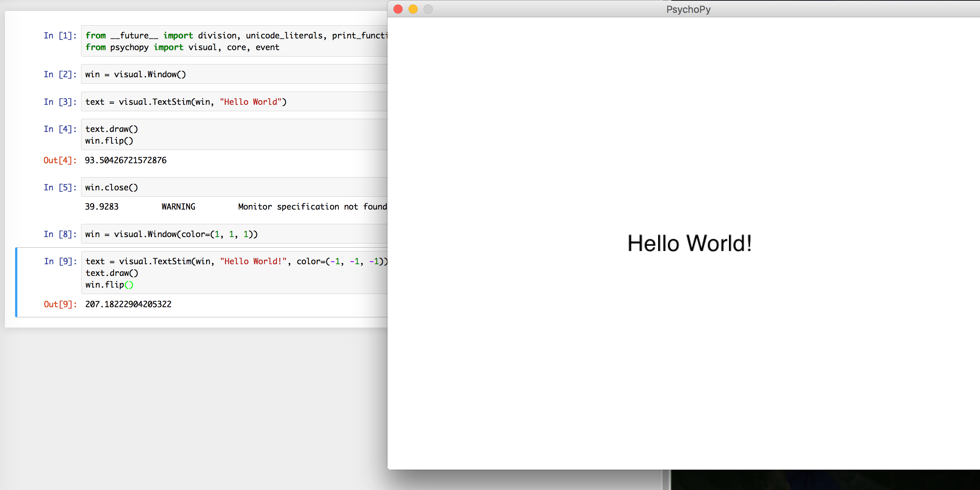Click the Out[4] output value 93.50426721572876
Screen dimensions: 980x490
pyautogui.click(x=126, y=160)
